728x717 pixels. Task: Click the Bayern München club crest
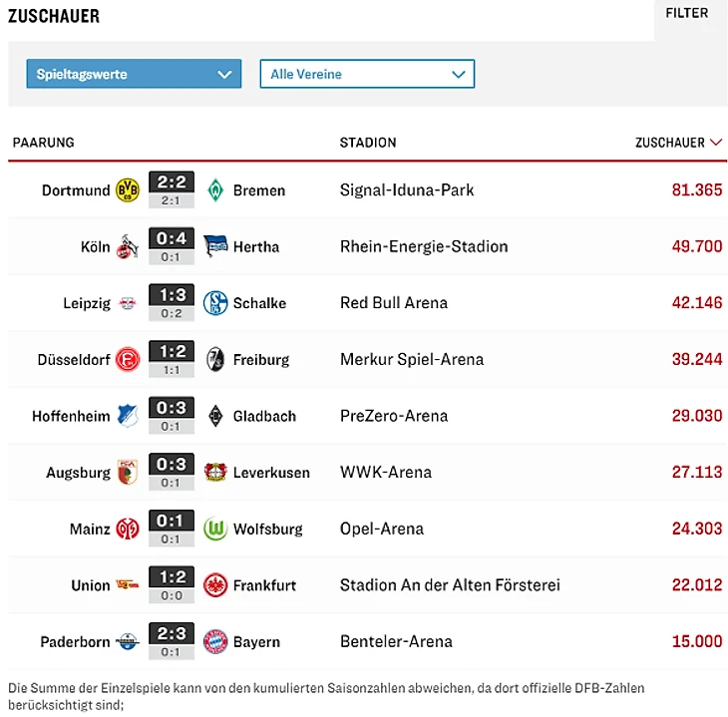coord(215,641)
